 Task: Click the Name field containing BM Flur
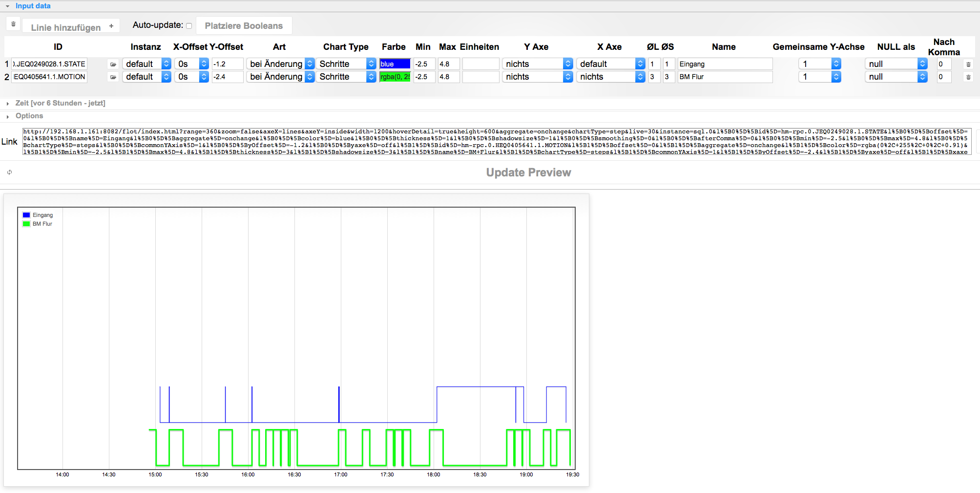point(725,77)
